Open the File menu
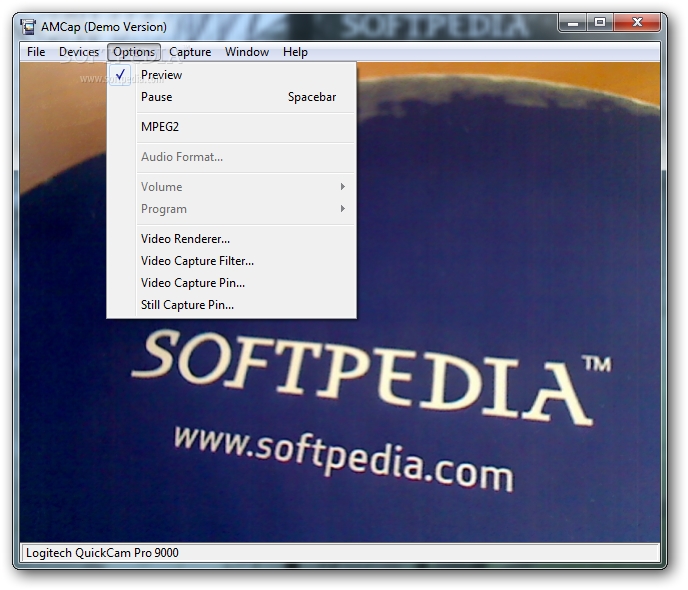The image size is (688, 590). (x=36, y=52)
